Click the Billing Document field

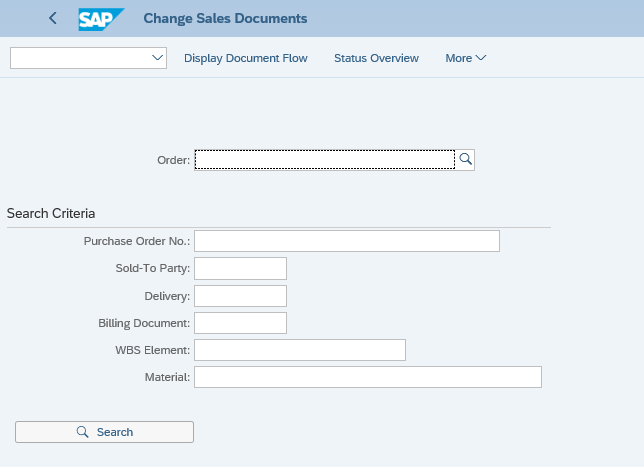240,323
